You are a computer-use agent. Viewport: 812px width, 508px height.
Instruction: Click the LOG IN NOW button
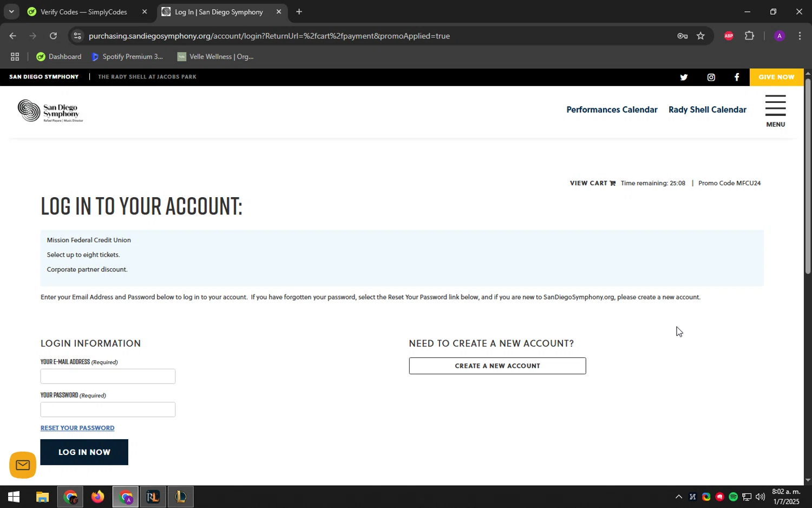pos(84,452)
